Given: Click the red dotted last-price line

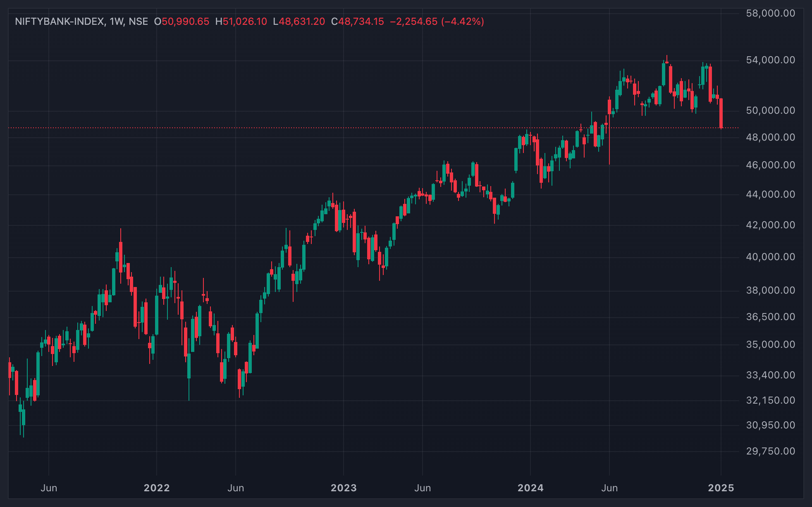Looking at the screenshot, I should coord(372,128).
